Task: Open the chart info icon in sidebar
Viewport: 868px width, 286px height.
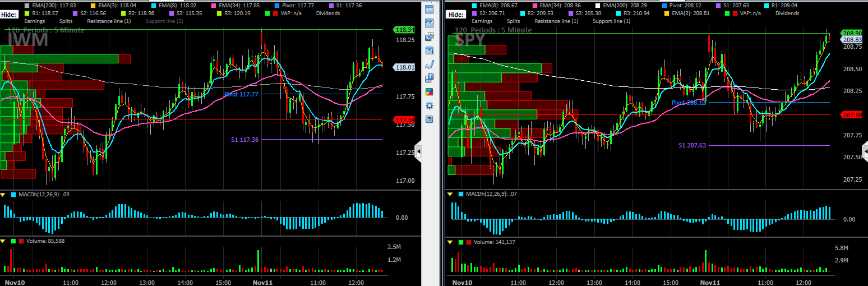Action: (430, 78)
